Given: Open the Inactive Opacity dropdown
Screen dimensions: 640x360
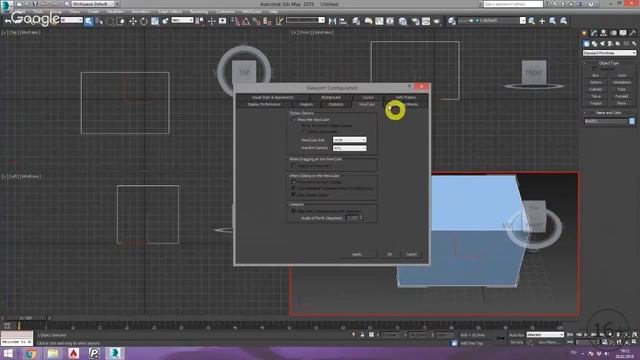Looking at the screenshot, I should coord(349,148).
